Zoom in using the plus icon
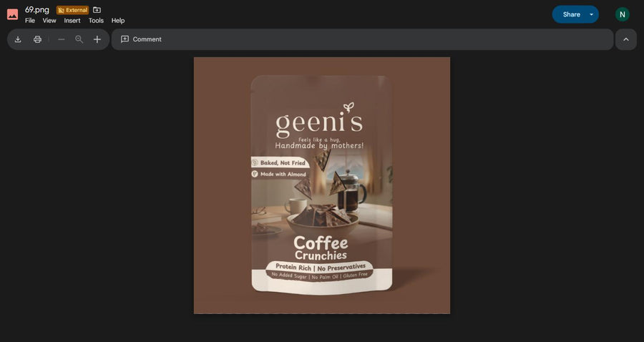Image resolution: width=644 pixels, height=342 pixels. coord(97,39)
